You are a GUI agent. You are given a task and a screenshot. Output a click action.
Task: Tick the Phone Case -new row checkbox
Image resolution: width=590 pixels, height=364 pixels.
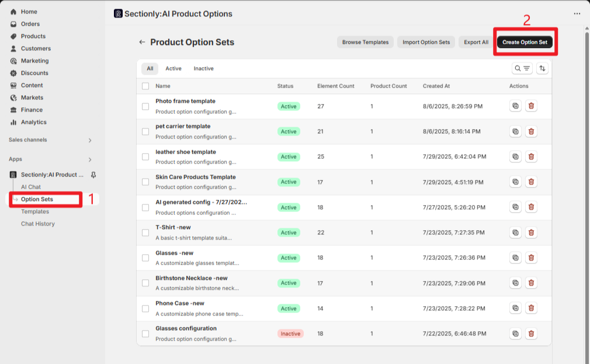(x=145, y=308)
